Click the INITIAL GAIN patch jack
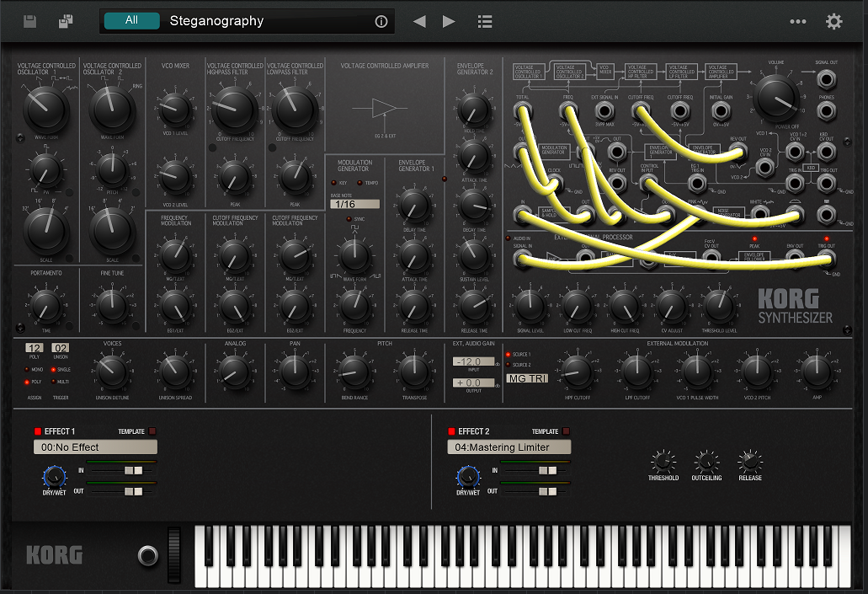Viewport: 868px width, 594px height. tap(720, 111)
